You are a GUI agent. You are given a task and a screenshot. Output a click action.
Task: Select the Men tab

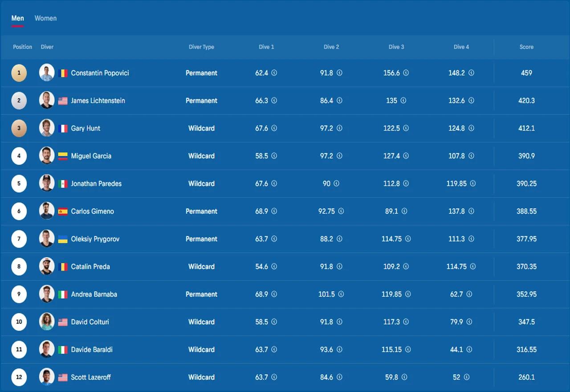(x=18, y=18)
